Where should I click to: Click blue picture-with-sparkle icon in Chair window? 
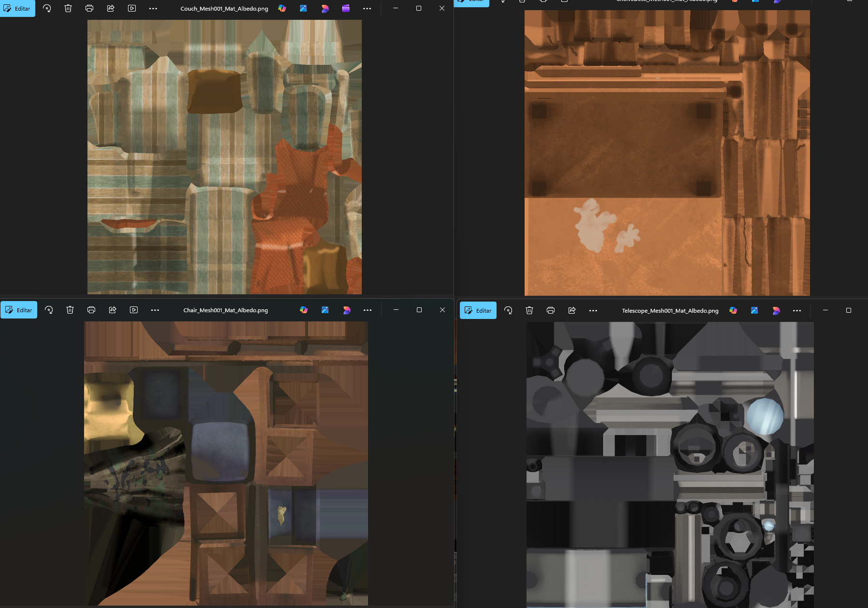[325, 310]
